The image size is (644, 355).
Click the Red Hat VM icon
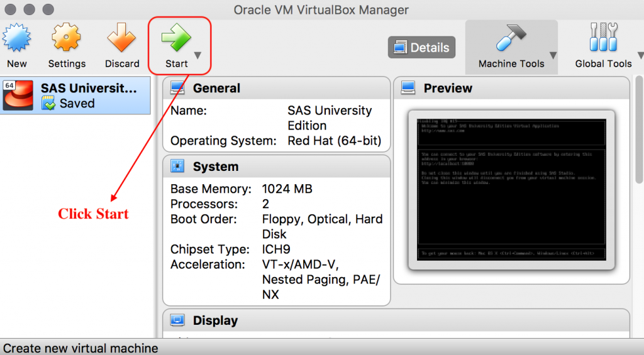[18, 96]
